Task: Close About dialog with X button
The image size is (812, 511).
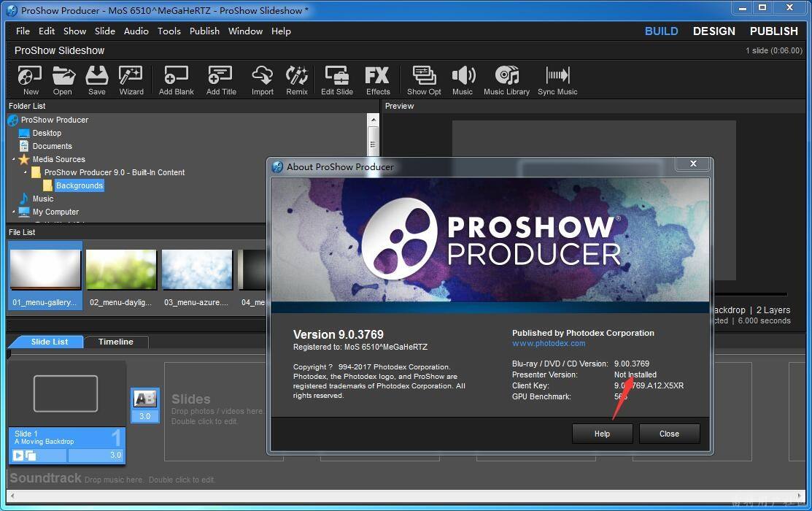Action: pyautogui.click(x=693, y=164)
